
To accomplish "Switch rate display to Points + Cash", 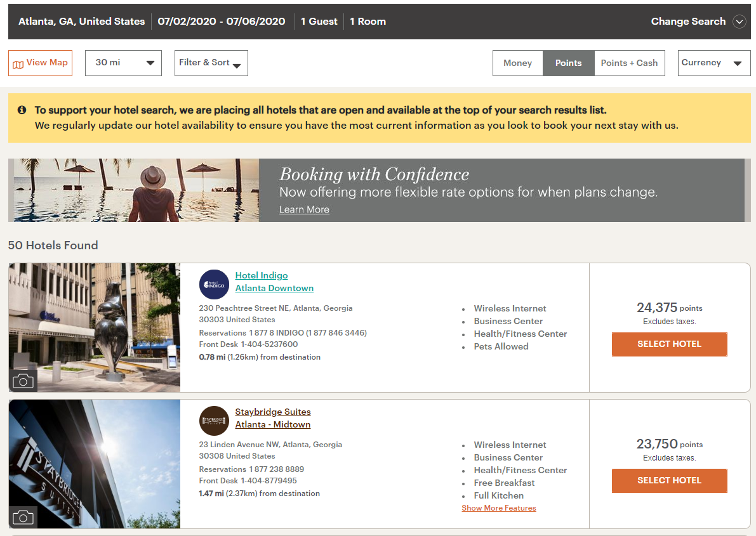I will 629,63.
